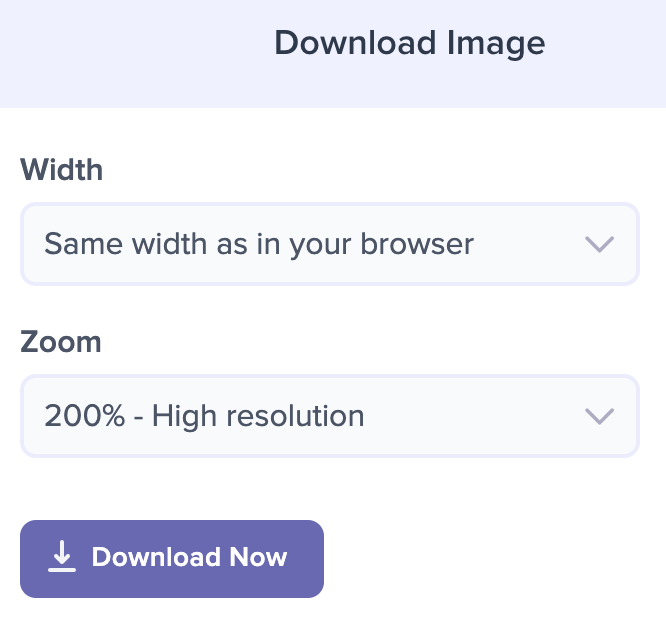Image resolution: width=666 pixels, height=620 pixels.
Task: Click the Download Now button
Action: point(172,558)
